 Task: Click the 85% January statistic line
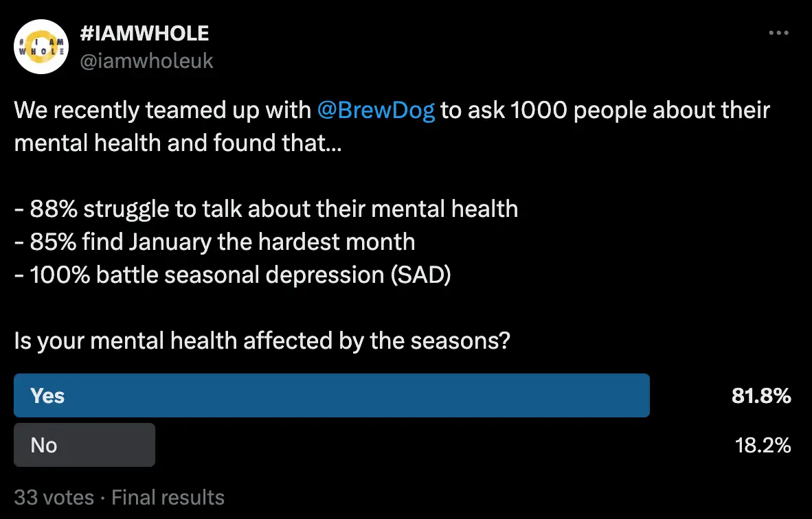(214, 242)
